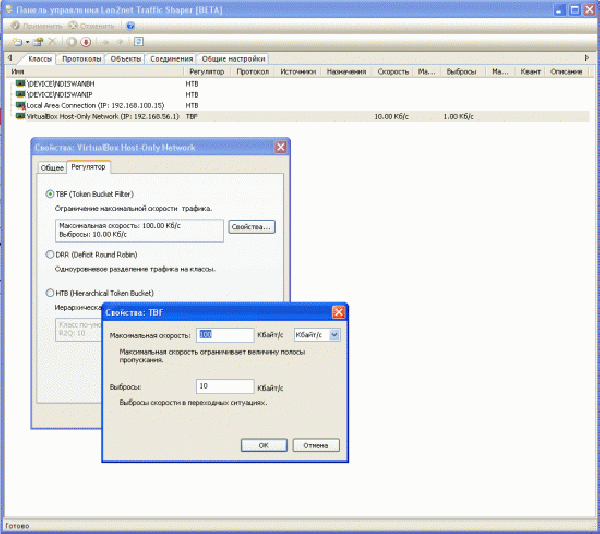Select the Local Area Connection adapter icon
The image size is (600, 534).
tap(19, 105)
